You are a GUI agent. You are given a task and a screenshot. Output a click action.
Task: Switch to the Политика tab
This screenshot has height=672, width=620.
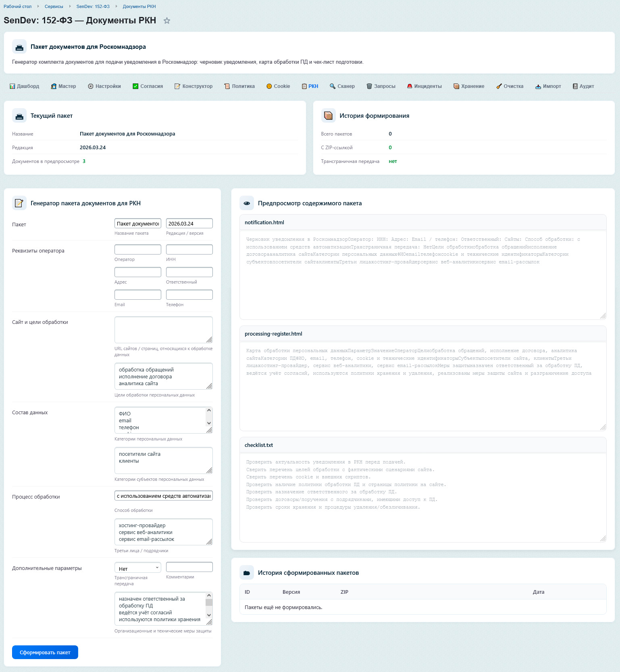click(239, 86)
